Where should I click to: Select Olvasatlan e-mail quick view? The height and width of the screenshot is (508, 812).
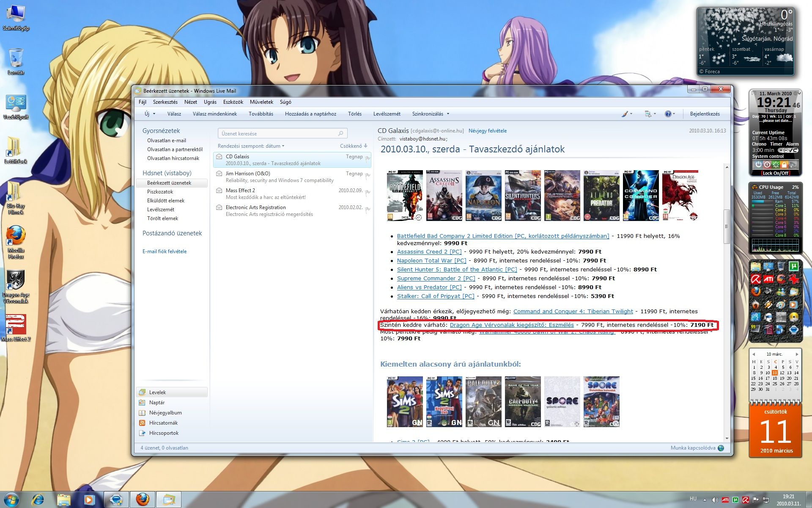pyautogui.click(x=167, y=141)
